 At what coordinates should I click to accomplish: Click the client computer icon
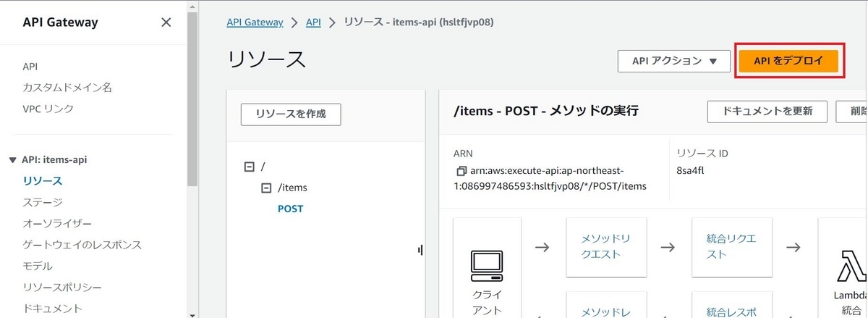(486, 266)
